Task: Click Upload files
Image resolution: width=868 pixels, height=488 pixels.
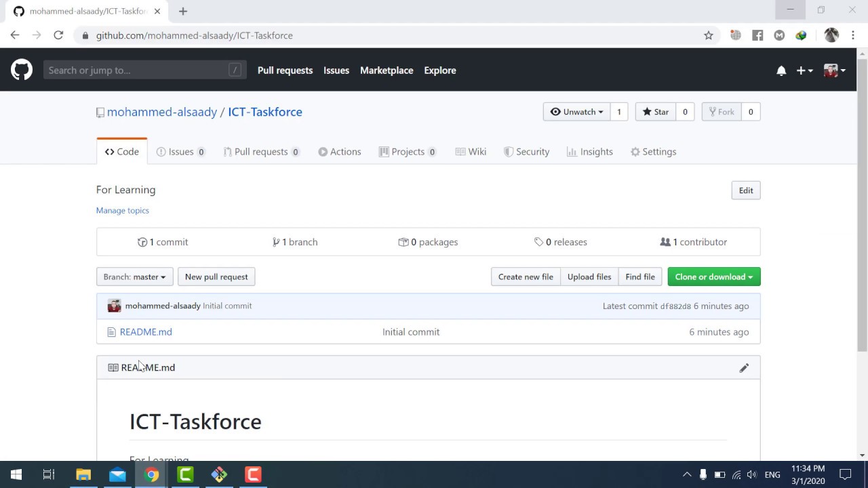Action: 589,277
